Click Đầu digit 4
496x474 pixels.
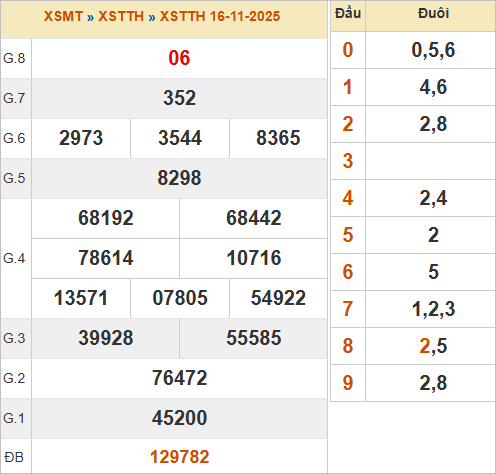[x=348, y=198]
